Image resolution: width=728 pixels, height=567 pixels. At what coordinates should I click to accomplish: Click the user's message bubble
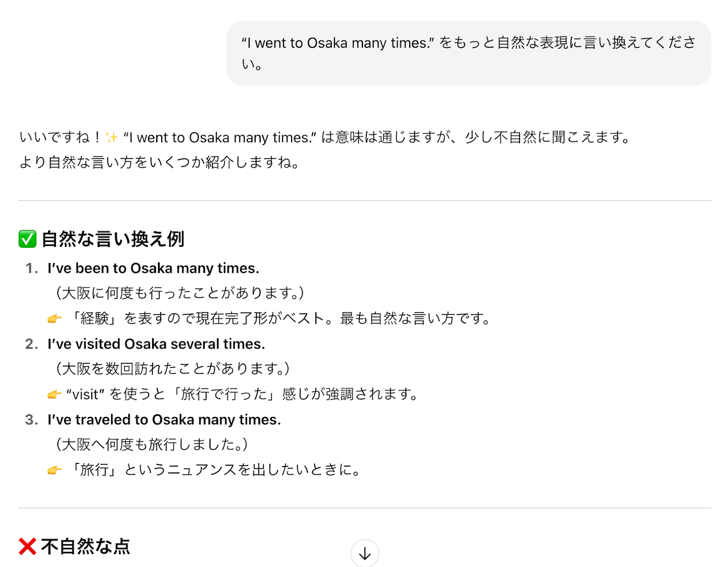(x=468, y=53)
